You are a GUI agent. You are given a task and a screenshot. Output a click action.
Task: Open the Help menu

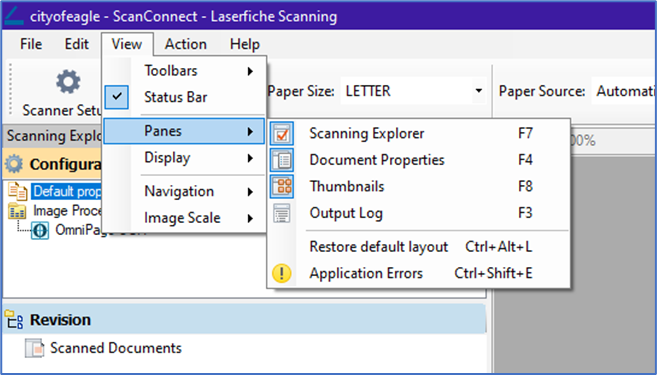(x=245, y=44)
